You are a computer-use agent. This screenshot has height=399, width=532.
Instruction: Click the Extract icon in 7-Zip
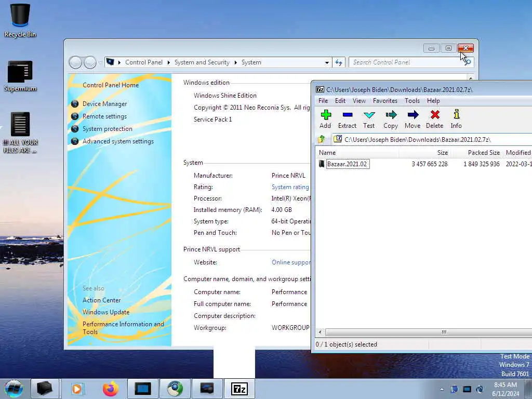tap(347, 119)
